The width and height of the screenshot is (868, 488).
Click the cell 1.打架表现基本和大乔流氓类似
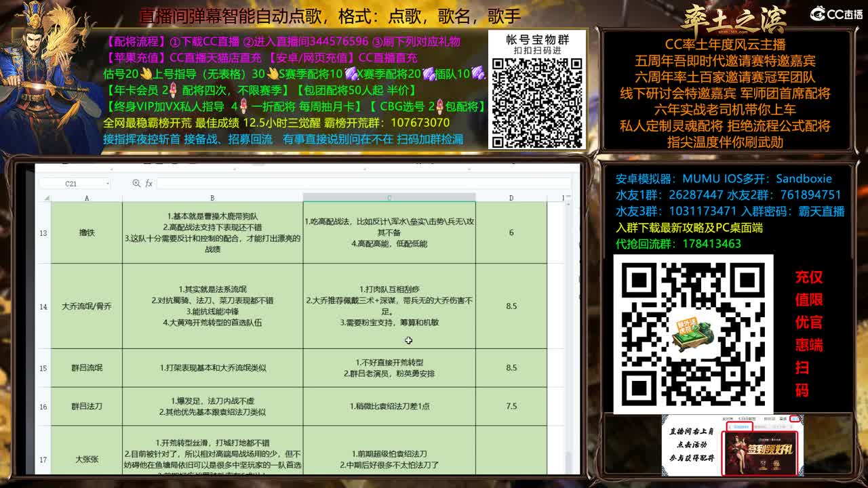point(212,368)
